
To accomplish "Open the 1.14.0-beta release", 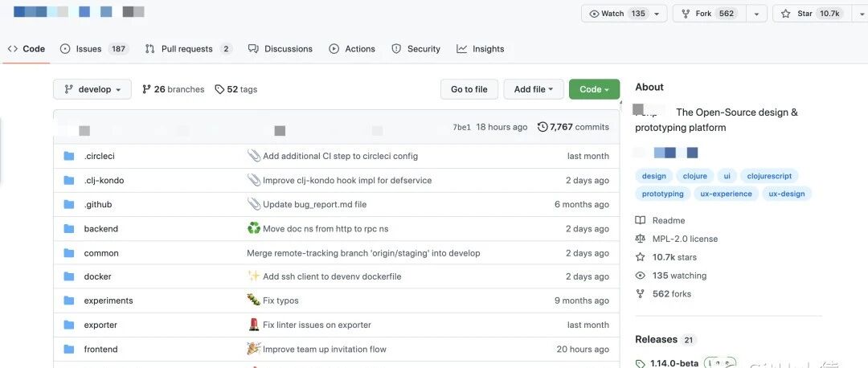I will click(674, 363).
